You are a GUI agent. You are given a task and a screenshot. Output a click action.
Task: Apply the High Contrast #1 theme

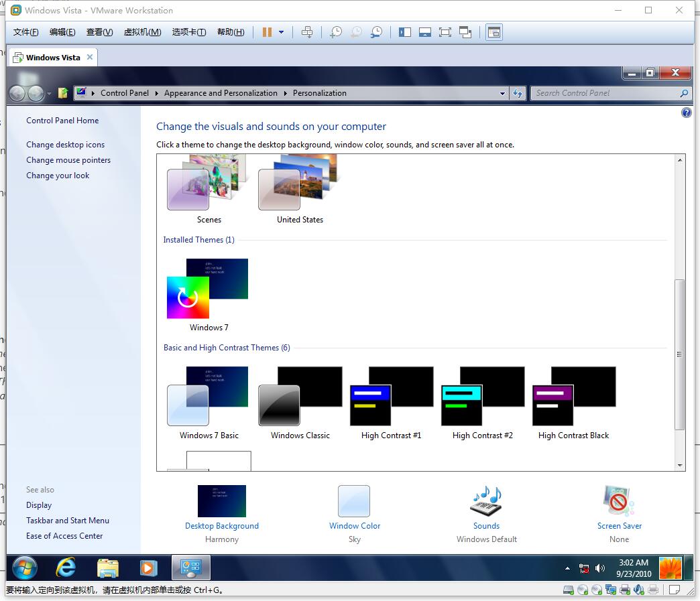[391, 403]
